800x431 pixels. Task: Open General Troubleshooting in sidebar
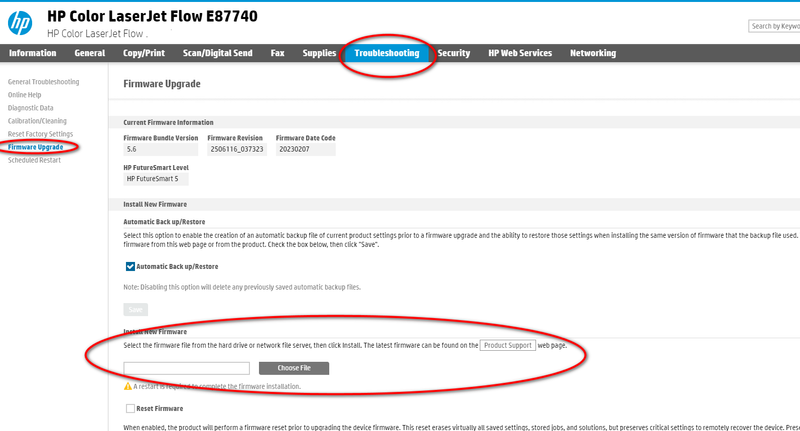point(43,82)
